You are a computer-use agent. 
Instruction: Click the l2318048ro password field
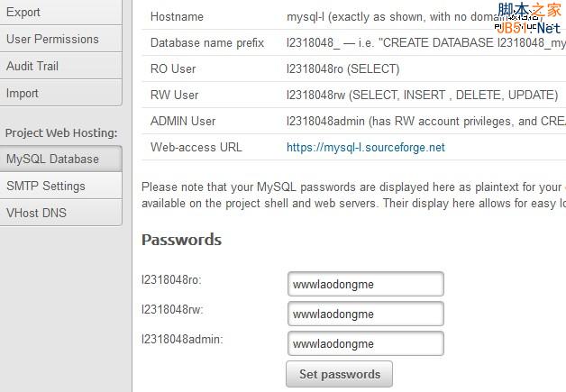click(365, 284)
